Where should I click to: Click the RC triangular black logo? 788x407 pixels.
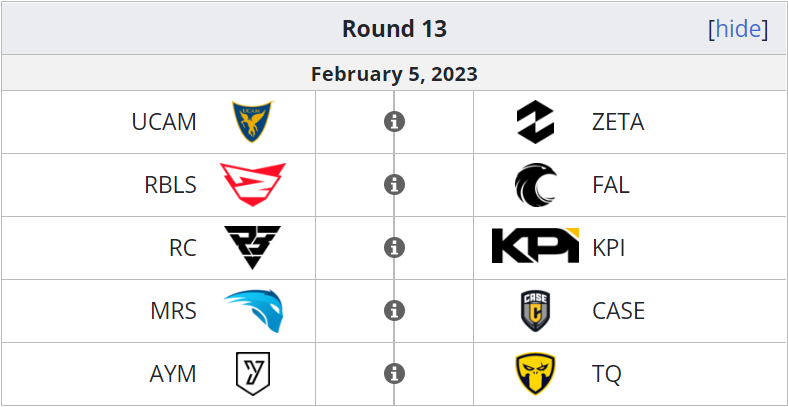click(x=252, y=247)
